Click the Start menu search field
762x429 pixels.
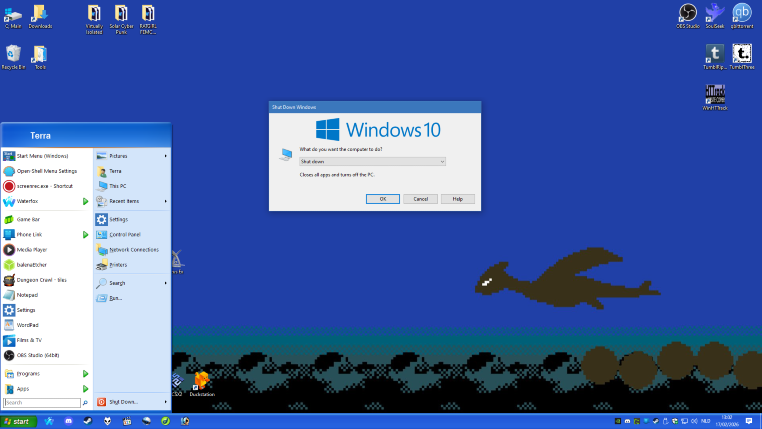pos(40,403)
